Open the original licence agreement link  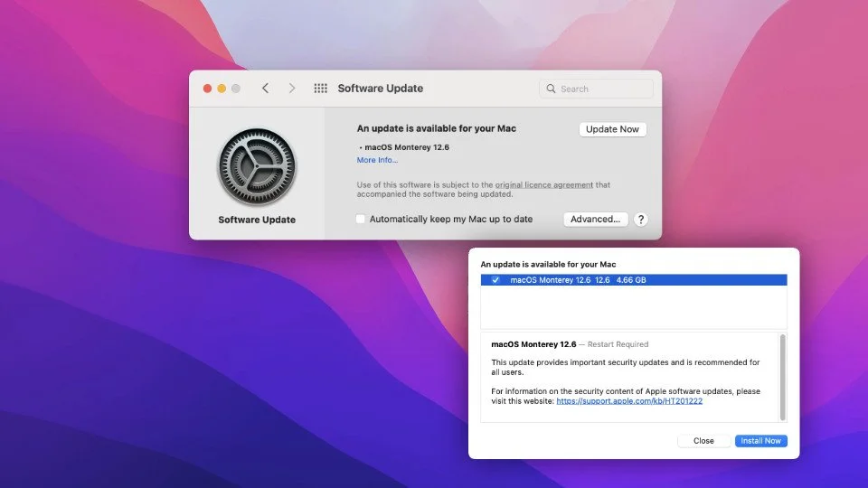click(x=543, y=184)
